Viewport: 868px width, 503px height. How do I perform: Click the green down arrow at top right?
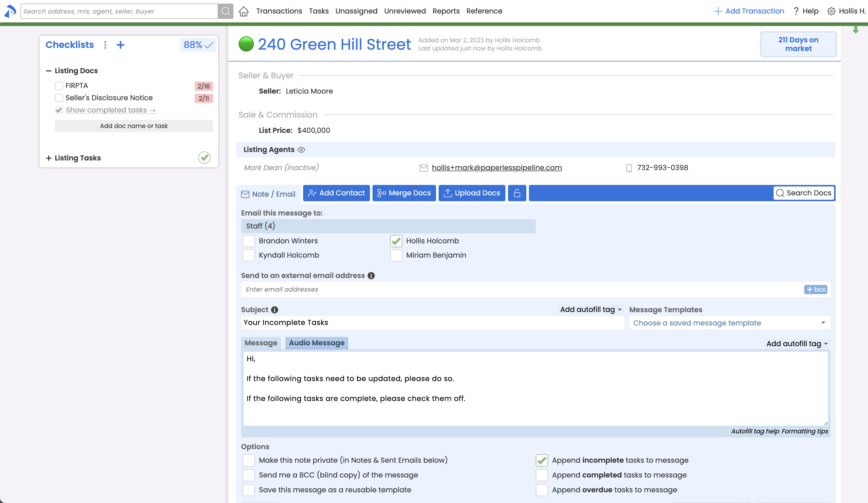click(855, 30)
